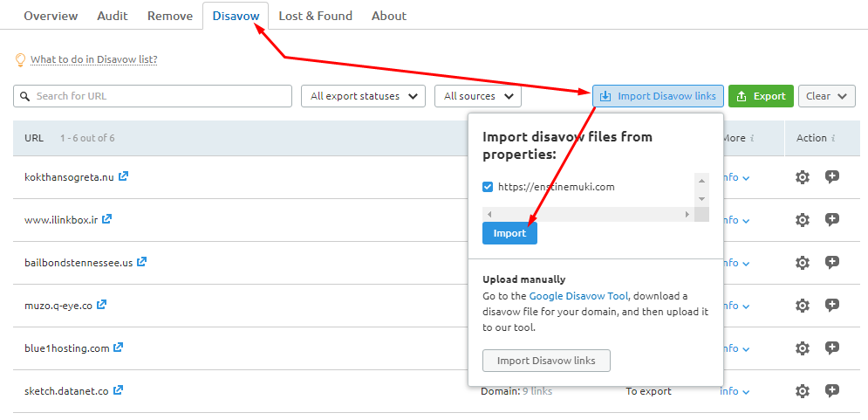Click the lightbulb tip icon
This screenshot has width=868, height=420.
coord(20,60)
